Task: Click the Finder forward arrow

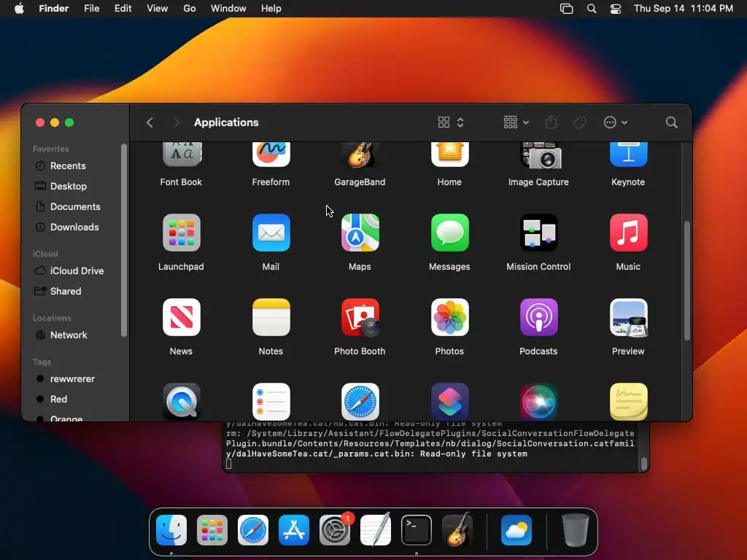Action: [177, 122]
